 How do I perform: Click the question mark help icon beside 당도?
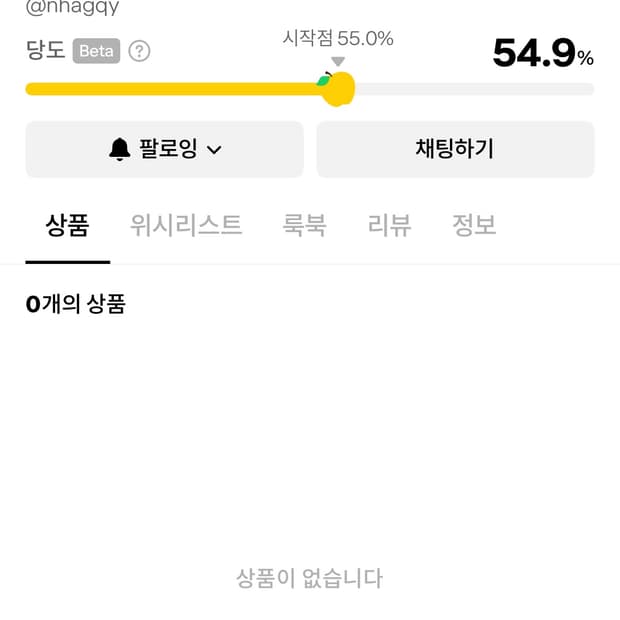[140, 51]
